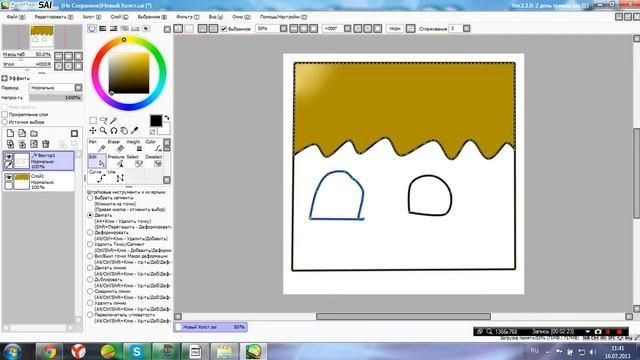Select the Hand pan tool
This screenshot has width=640, height=360.
124,131
